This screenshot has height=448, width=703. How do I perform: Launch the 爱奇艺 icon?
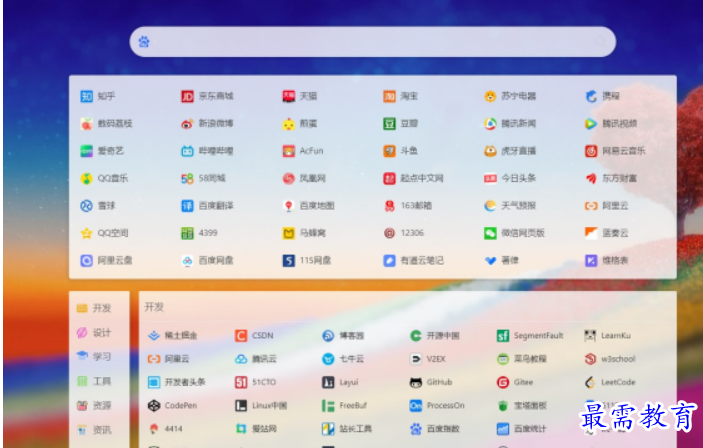[x=86, y=151]
